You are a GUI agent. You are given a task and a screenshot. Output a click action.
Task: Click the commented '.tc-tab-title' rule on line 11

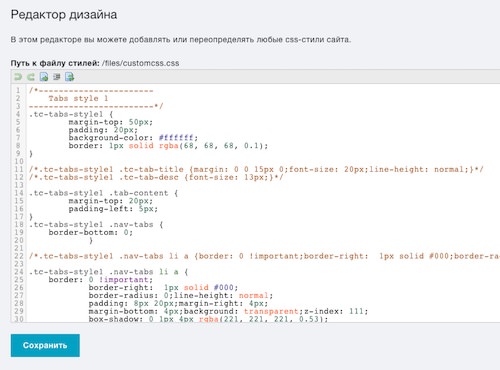[256, 169]
